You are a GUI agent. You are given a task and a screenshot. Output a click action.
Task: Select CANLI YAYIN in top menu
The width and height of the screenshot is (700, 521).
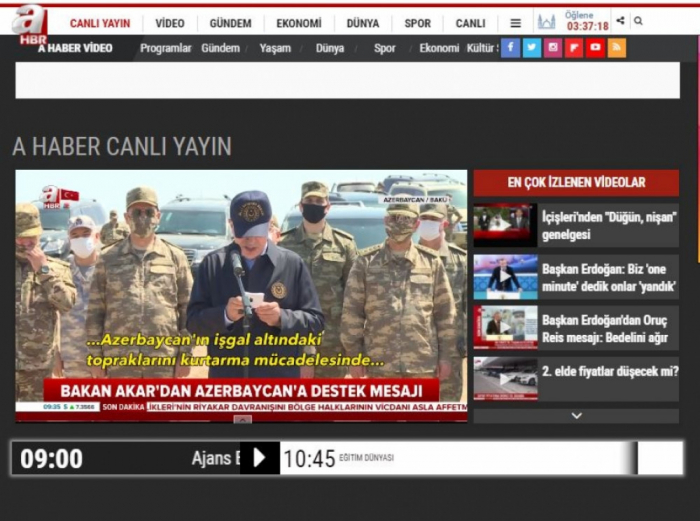tap(100, 23)
